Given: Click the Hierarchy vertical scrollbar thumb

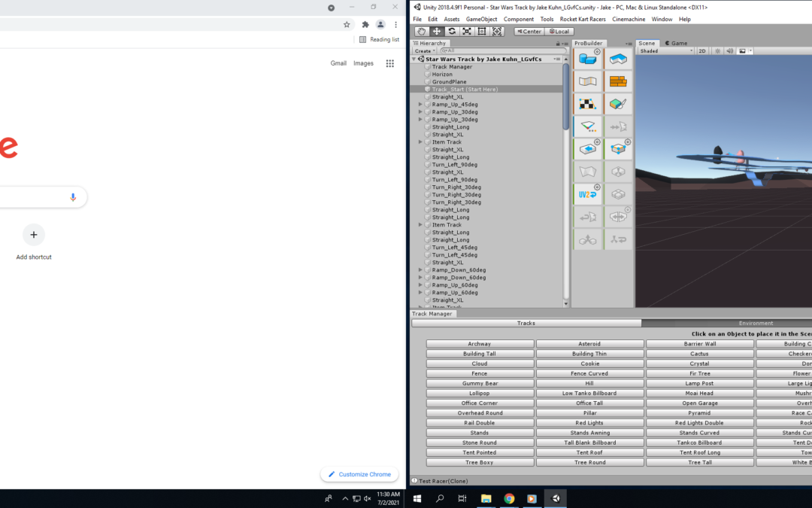Looking at the screenshot, I should [565, 96].
